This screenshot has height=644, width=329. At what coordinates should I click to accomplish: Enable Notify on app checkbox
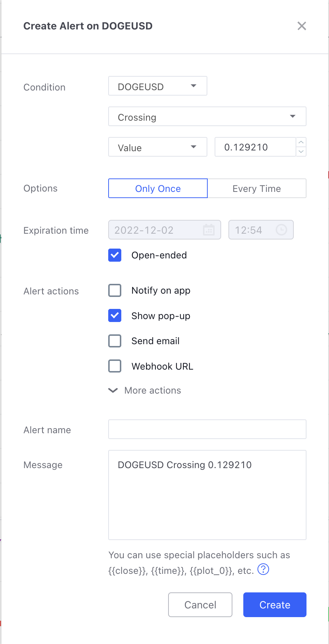115,290
